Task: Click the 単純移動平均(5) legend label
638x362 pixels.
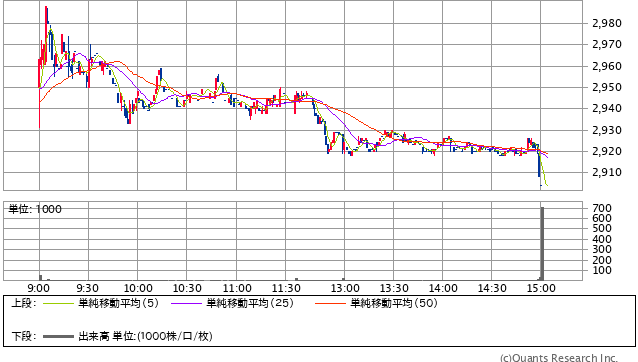Action: pos(118,303)
